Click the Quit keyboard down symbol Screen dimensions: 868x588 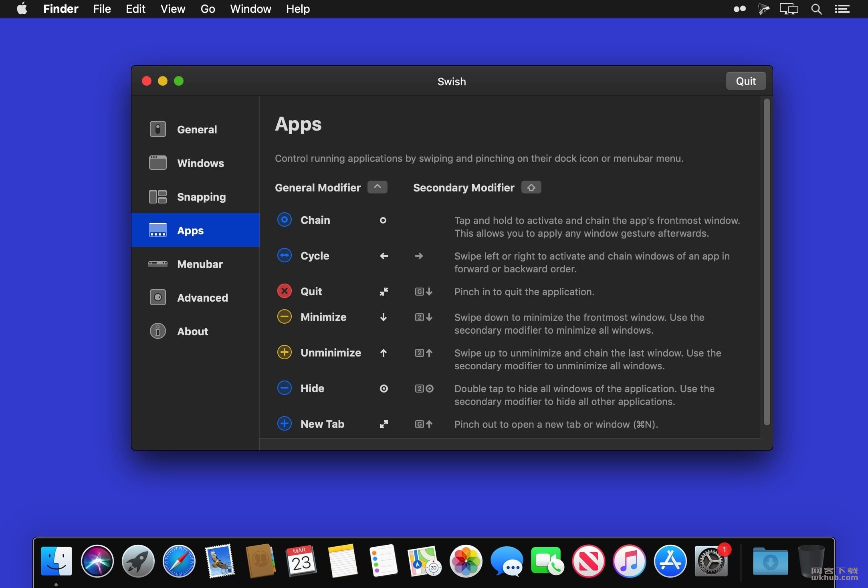[x=424, y=292]
